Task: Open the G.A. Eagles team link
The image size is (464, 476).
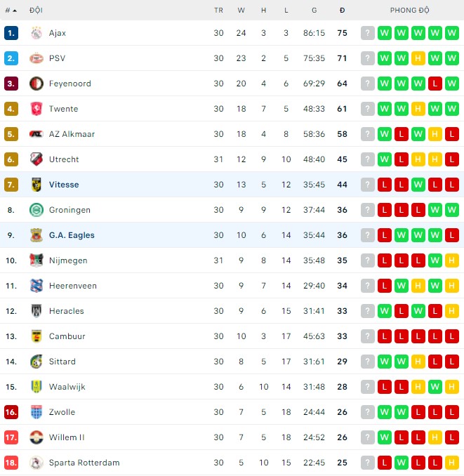Action: tap(72, 235)
